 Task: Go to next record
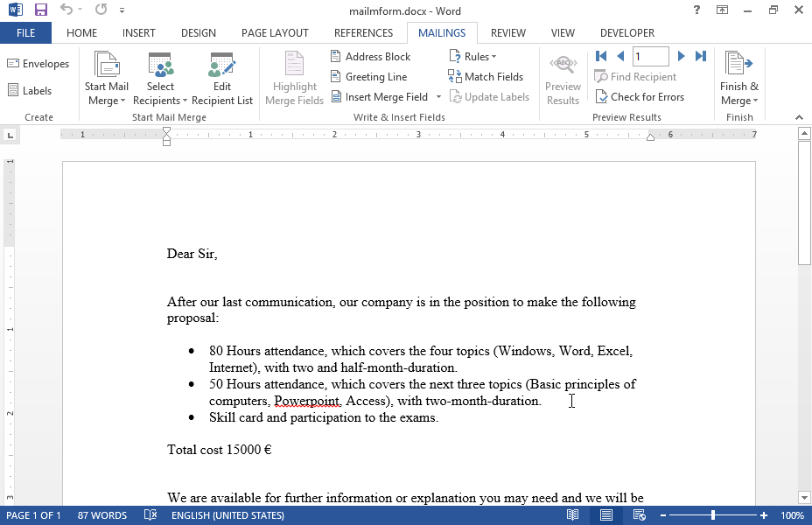click(x=682, y=56)
